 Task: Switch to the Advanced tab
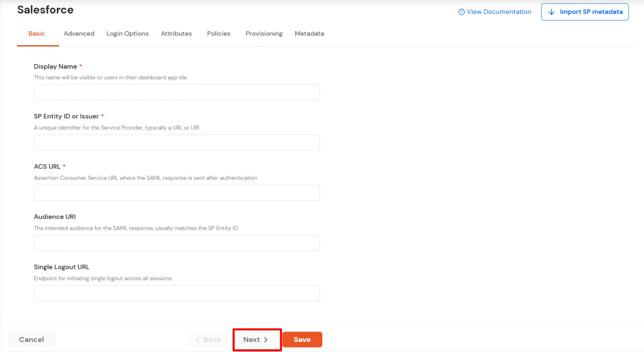click(79, 33)
